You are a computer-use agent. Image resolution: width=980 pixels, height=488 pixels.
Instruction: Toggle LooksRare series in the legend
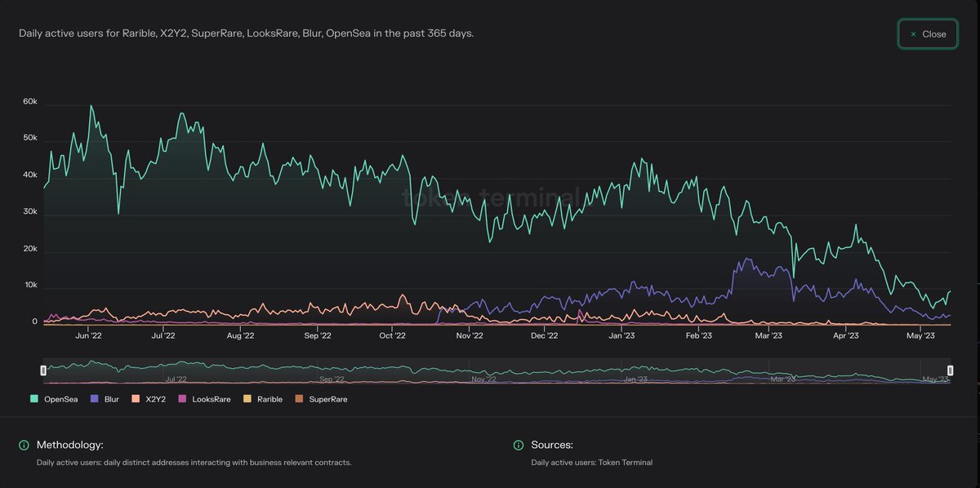pyautogui.click(x=205, y=399)
